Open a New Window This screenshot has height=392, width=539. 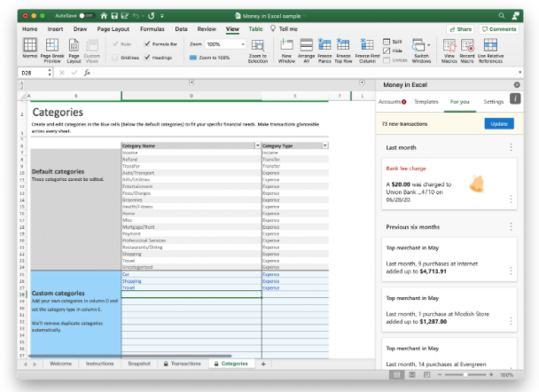coord(286,51)
